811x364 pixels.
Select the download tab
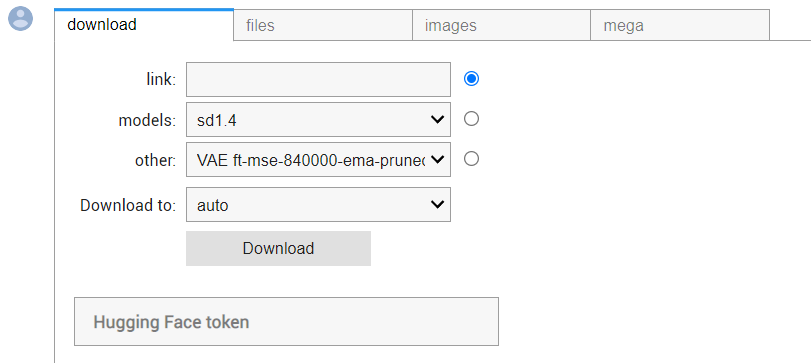coord(144,25)
